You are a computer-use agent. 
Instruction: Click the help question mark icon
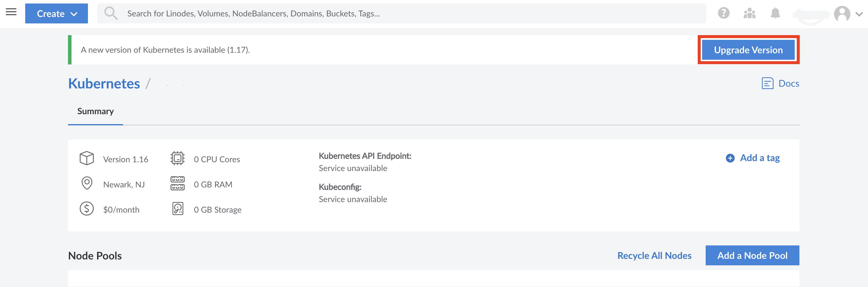click(724, 13)
